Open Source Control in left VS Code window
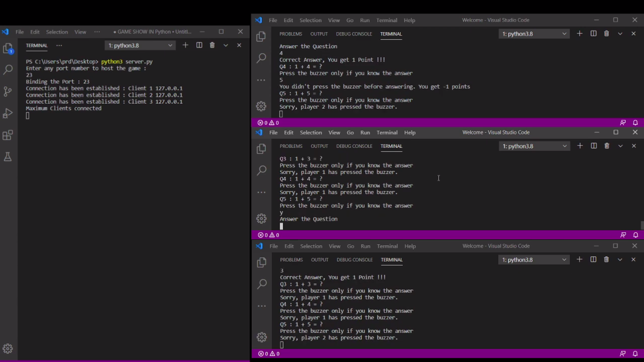The width and height of the screenshot is (644, 362). click(8, 91)
